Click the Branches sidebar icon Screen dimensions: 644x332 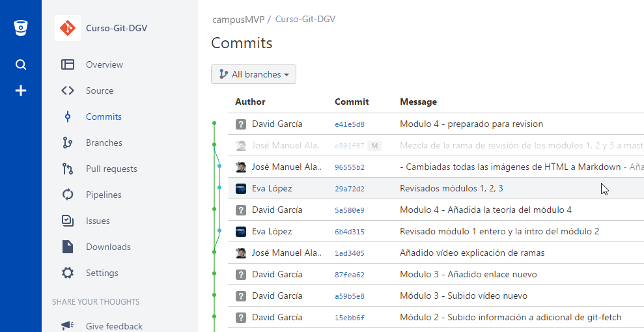pos(68,143)
